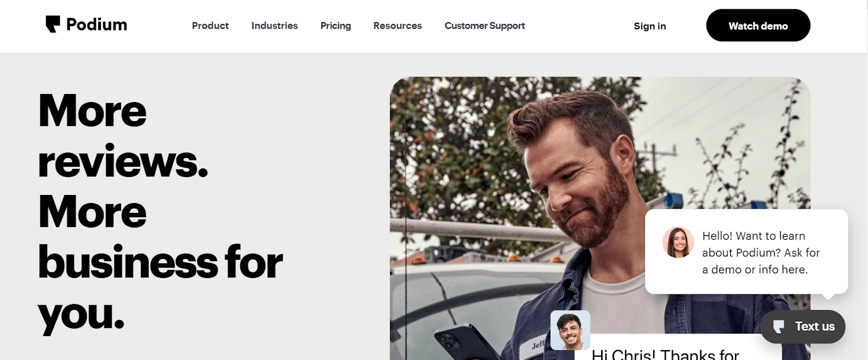The height and width of the screenshot is (360, 868).
Task: Click the Podium logo icon
Action: coord(53,24)
